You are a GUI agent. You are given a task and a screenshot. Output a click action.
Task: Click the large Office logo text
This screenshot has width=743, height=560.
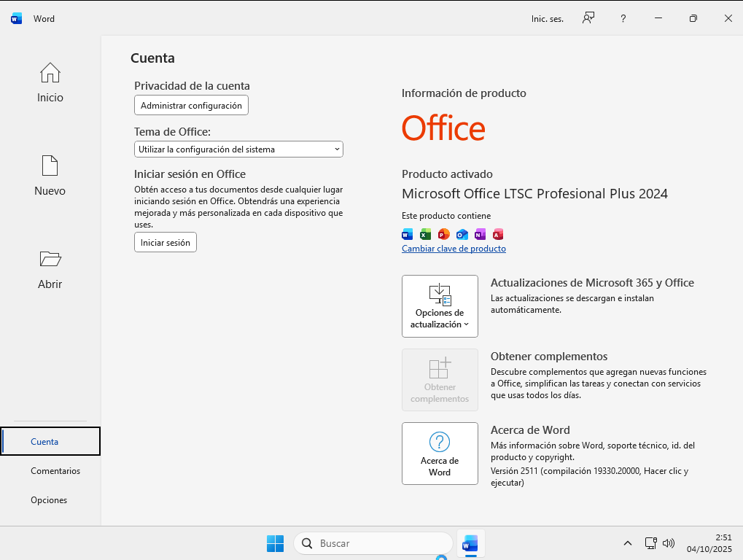(443, 128)
